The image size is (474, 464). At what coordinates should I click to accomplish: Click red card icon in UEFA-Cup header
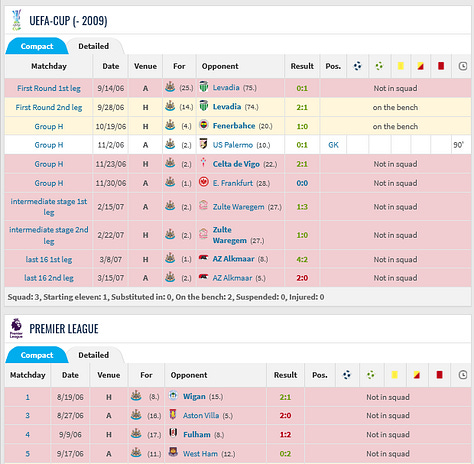coord(441,66)
